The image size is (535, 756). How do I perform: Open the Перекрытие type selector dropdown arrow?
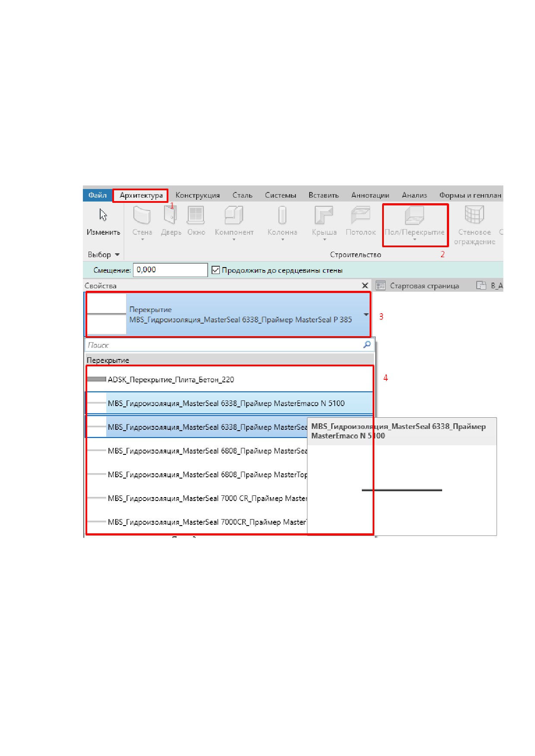[366, 315]
